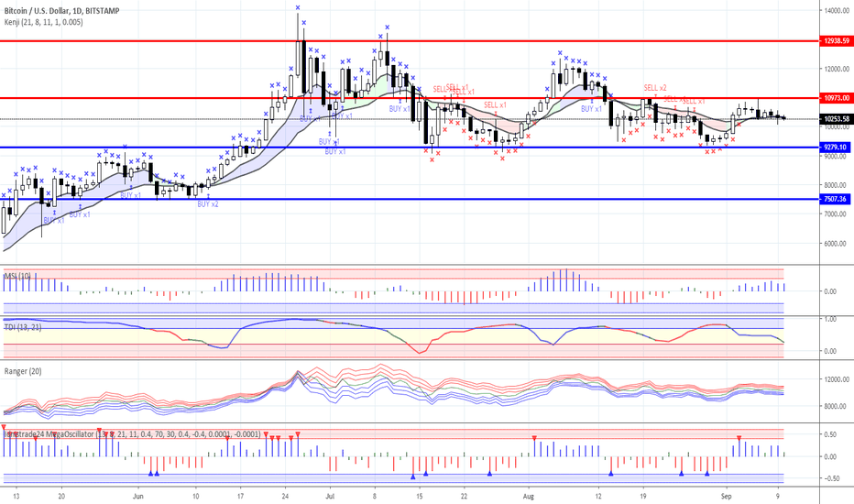This screenshot has height=504, width=854.
Task: Click the 22 date label on the time axis
Action: click(x=464, y=497)
